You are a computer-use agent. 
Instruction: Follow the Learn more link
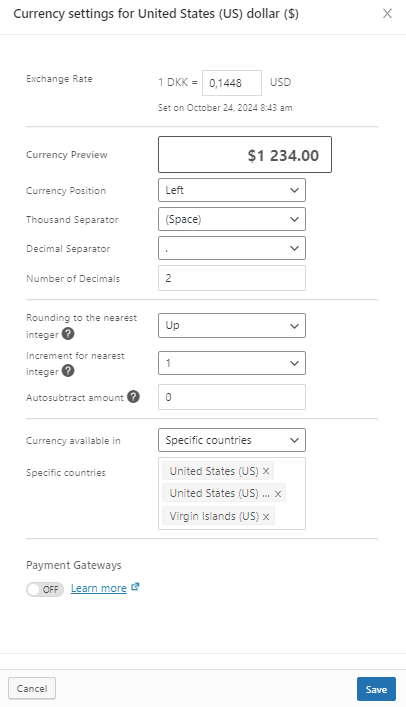click(99, 588)
